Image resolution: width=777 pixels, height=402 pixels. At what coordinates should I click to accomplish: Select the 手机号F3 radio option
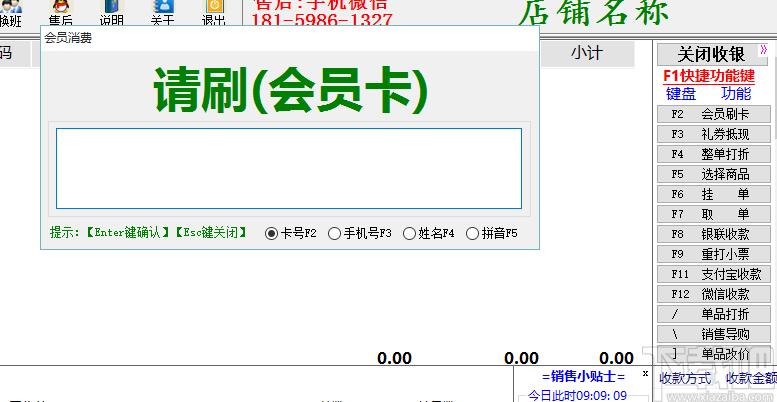pyautogui.click(x=360, y=233)
